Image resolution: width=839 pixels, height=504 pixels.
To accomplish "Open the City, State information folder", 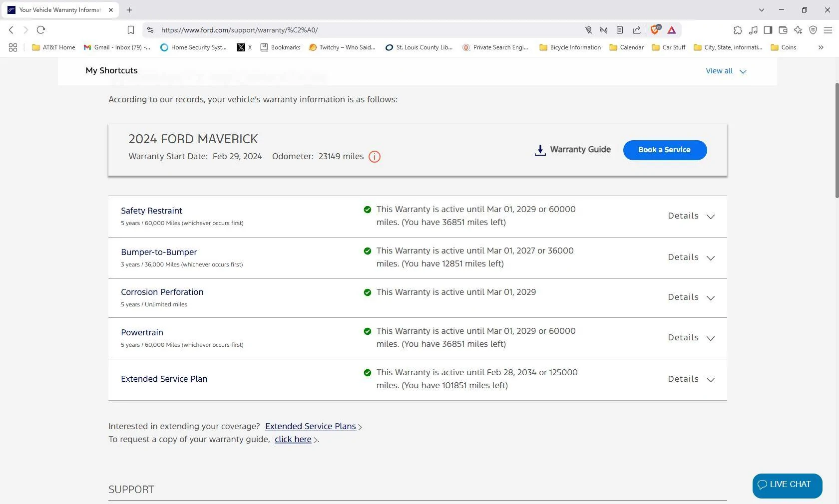I will (728, 47).
